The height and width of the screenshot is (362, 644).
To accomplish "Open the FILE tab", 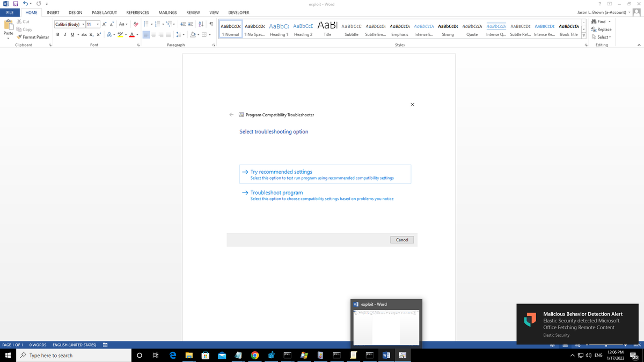I will 10,12.
